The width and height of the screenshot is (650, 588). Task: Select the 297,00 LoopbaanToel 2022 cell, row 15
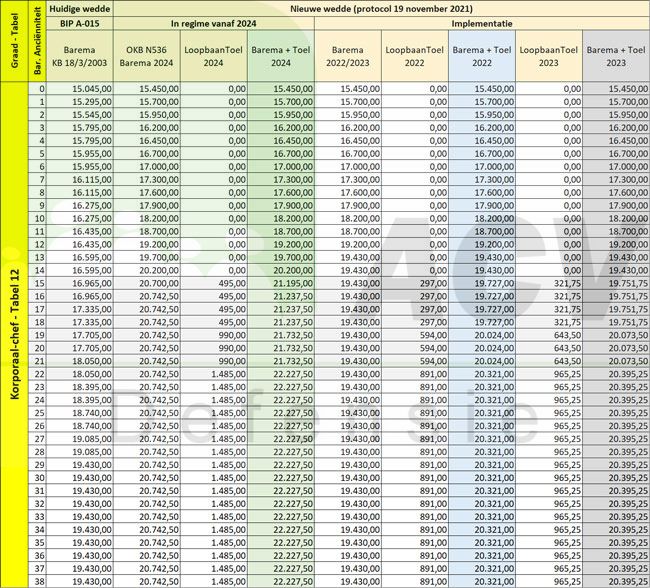tap(415, 283)
